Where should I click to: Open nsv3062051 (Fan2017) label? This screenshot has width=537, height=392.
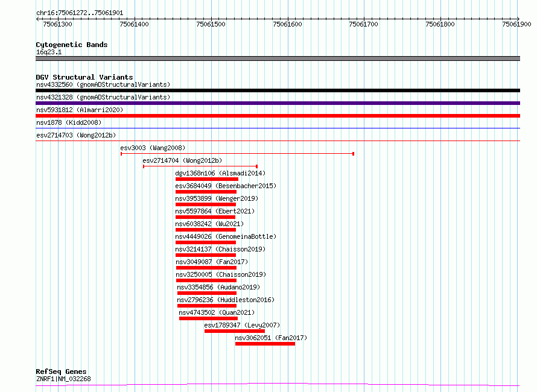271,338
